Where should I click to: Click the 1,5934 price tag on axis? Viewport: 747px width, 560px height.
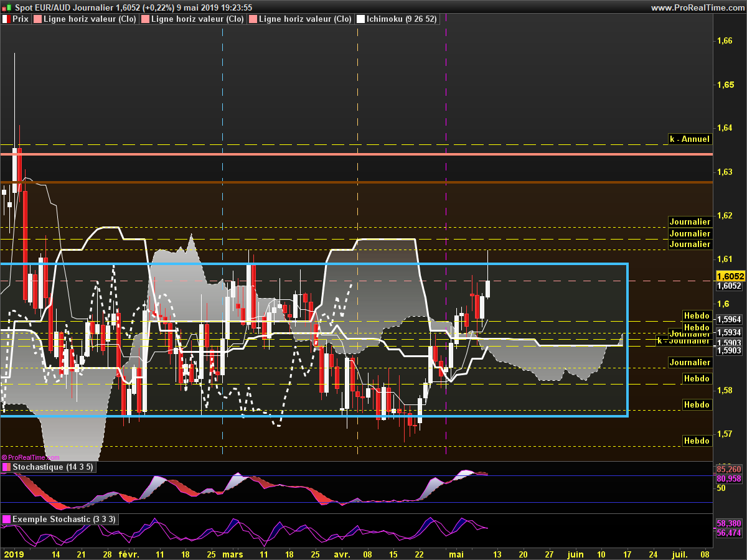coord(729,333)
